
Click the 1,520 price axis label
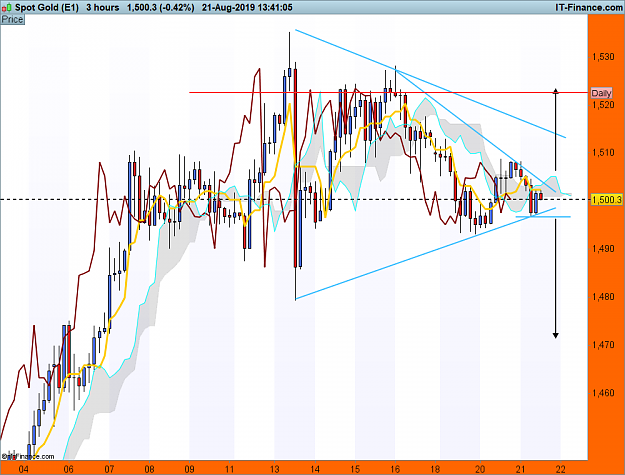[603, 105]
